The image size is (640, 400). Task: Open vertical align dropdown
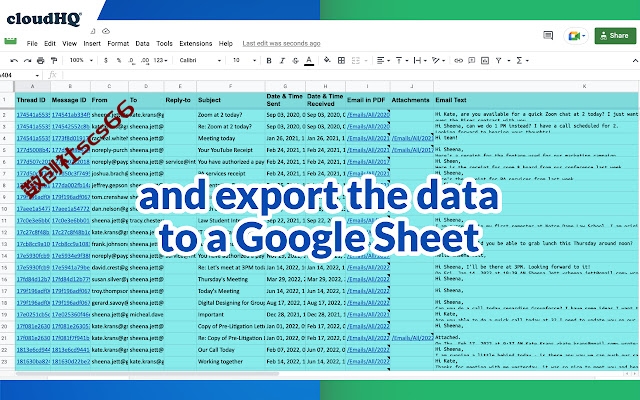pyautogui.click(x=402, y=60)
